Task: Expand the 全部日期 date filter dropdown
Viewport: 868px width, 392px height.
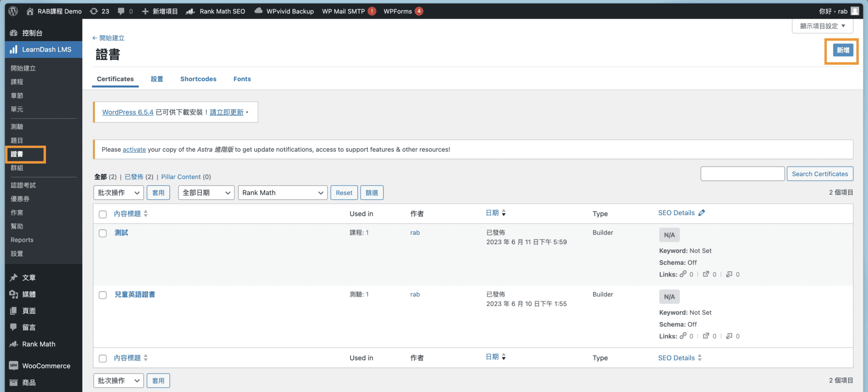Action: coord(206,192)
